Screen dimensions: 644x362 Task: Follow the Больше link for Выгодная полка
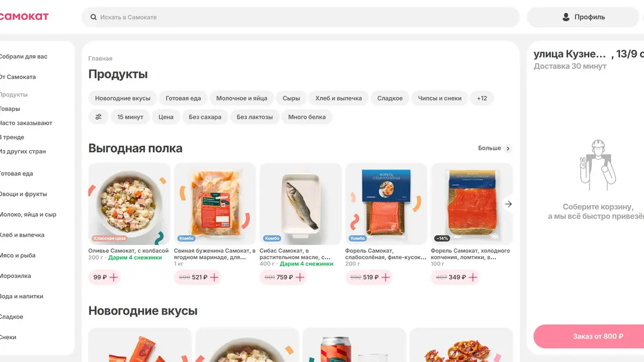click(494, 149)
